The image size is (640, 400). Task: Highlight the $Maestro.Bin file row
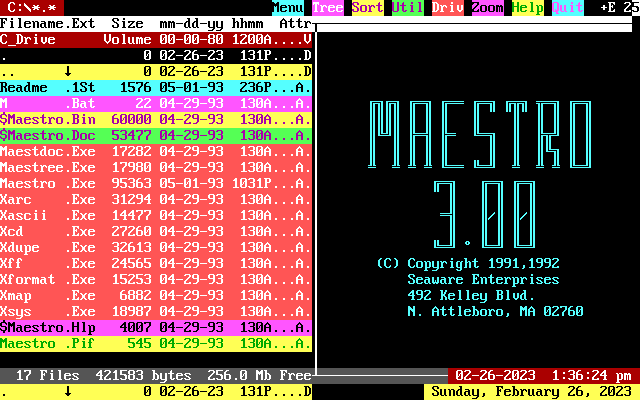[156, 120]
